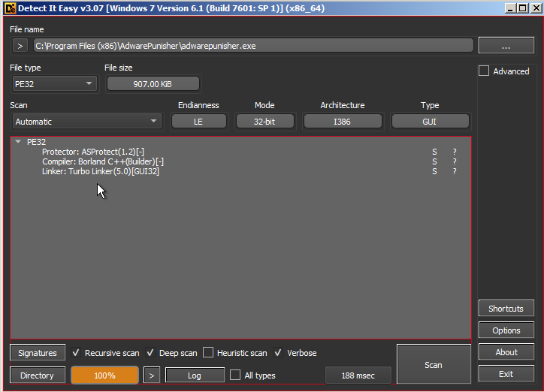The width and height of the screenshot is (544, 392).
Task: Click the S marker on the Linker row
Action: pos(434,171)
